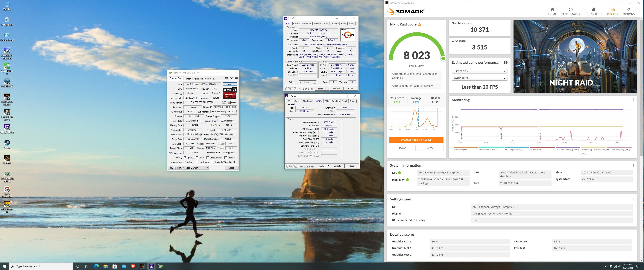Toggle the Vulkan checkbox in GPU-Z
Screen dimensions: 644x270
click(185, 162)
